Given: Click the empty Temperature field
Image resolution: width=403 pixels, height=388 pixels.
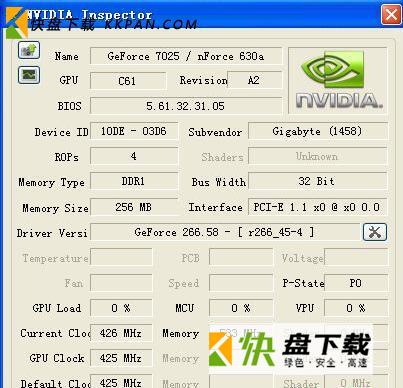Looking at the screenshot, I should click(x=121, y=257).
